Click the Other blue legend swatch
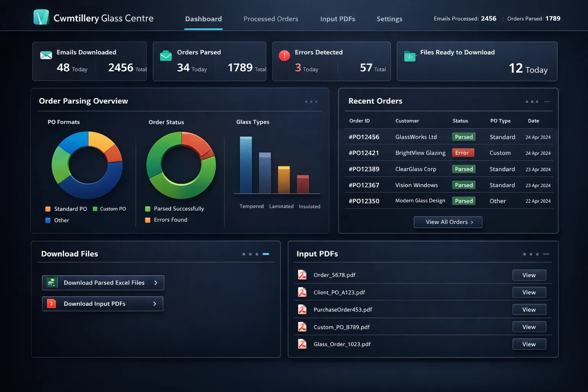Screen dimensions: 588x392 click(48, 220)
